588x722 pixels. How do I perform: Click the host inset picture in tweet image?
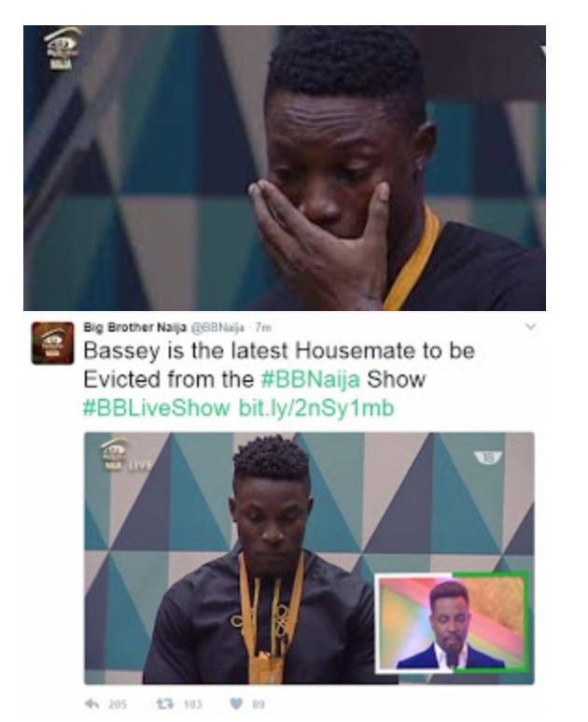[x=452, y=623]
